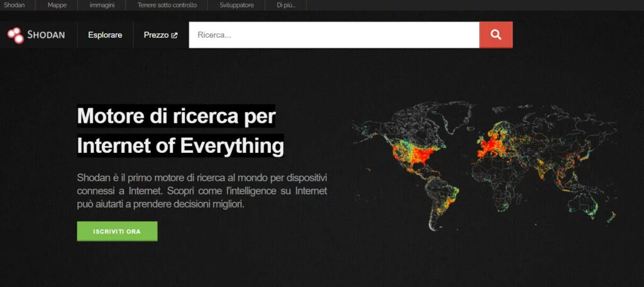Select "Tenere sotto controllo" in the top bar
Image resolution: width=644 pixels, height=287 pixels.
click(167, 5)
